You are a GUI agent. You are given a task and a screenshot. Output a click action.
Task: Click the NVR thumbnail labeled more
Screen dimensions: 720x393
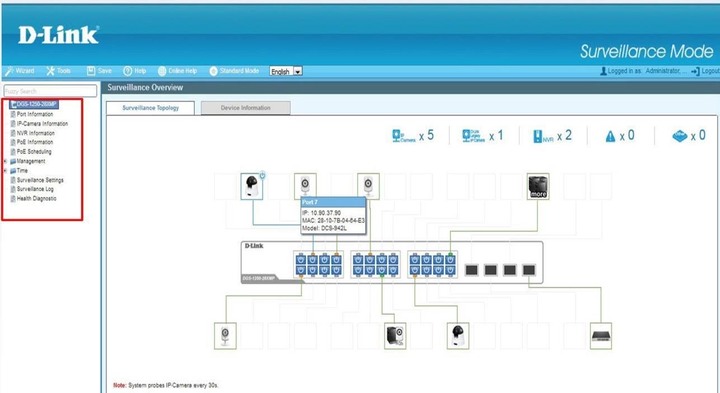click(538, 186)
